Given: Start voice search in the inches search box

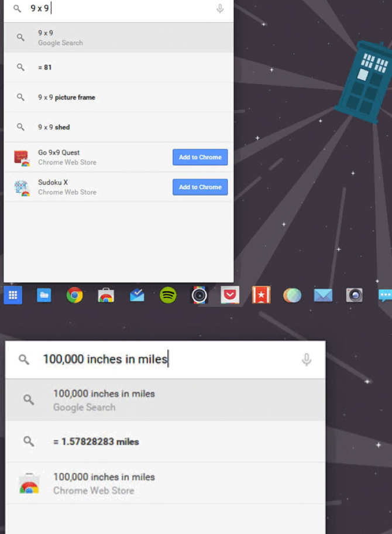Looking at the screenshot, I should (307, 360).
